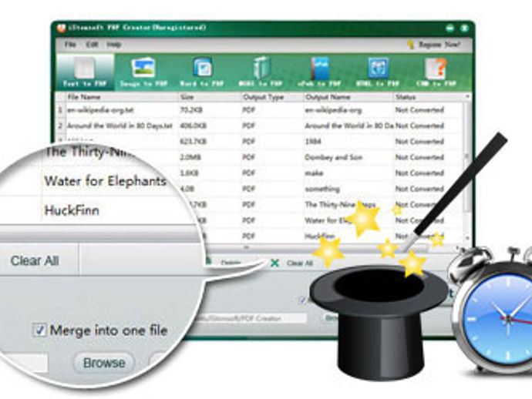The height and width of the screenshot is (399, 532).
Task: Select the CHM to PDF converter
Action: (436, 72)
